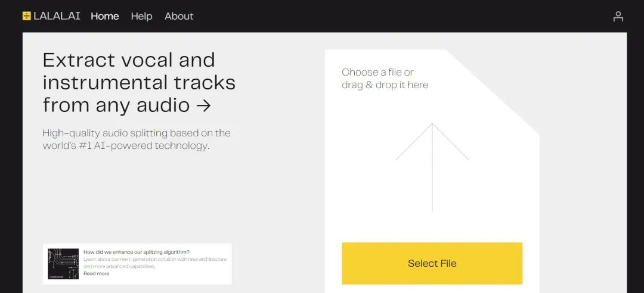Screen dimensions: 644x293
Task: Go to the Home menu item
Action: (105, 16)
